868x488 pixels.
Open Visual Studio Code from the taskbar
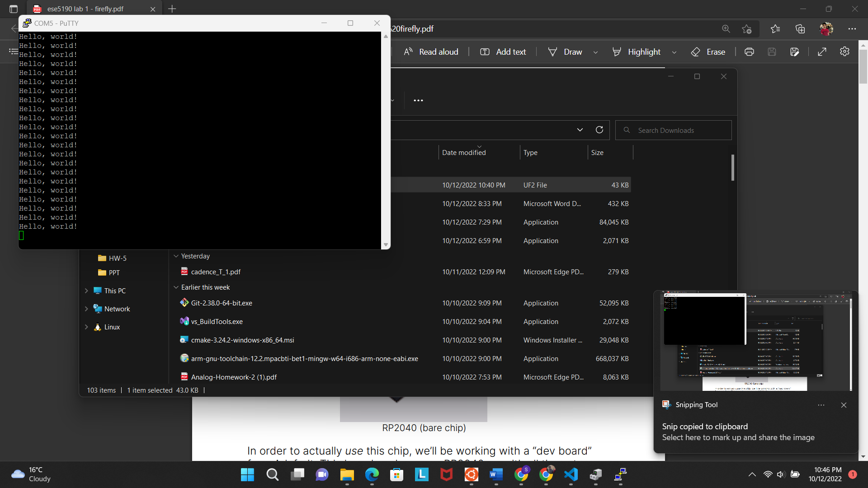tap(571, 475)
